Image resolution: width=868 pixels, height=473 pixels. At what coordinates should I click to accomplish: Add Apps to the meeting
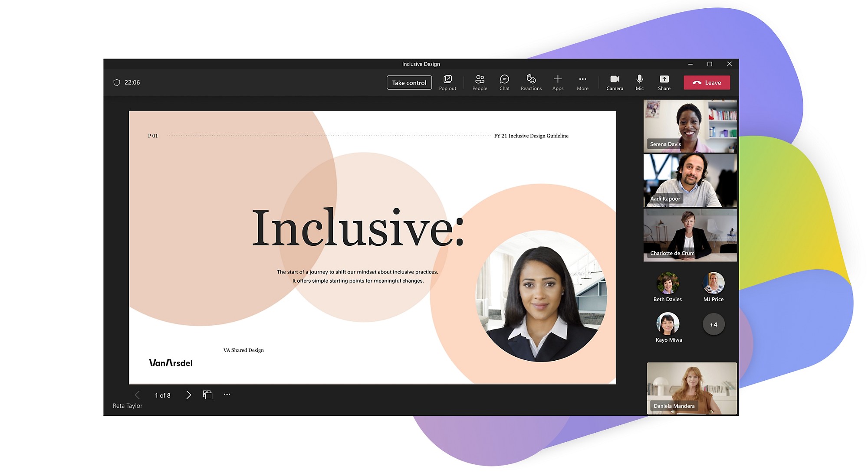coord(558,82)
